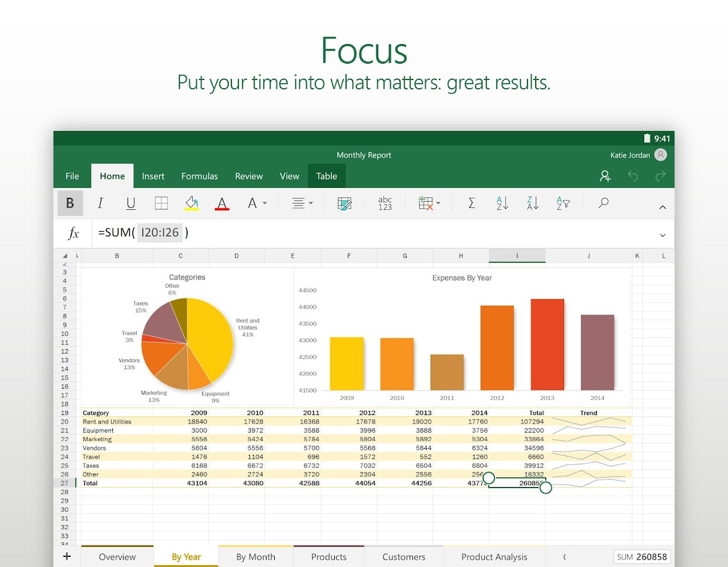The image size is (728, 567).
Task: Switch to the Review tab
Action: (249, 176)
